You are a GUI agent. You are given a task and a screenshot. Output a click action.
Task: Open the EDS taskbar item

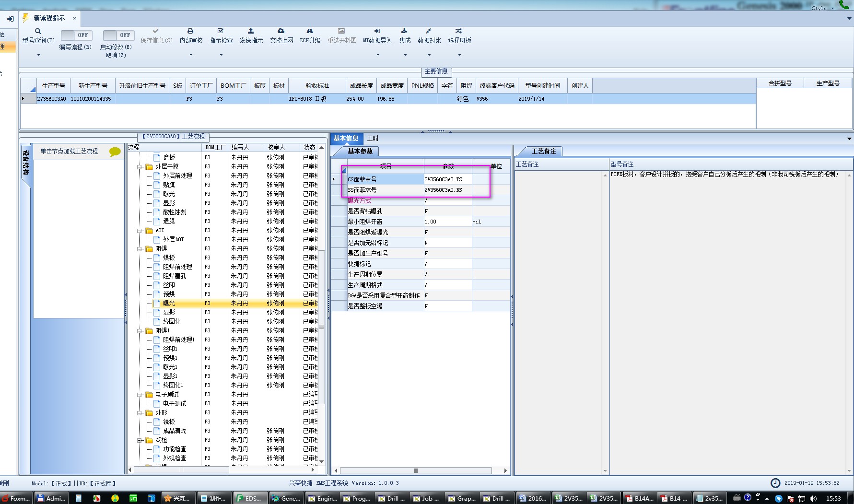click(x=249, y=498)
